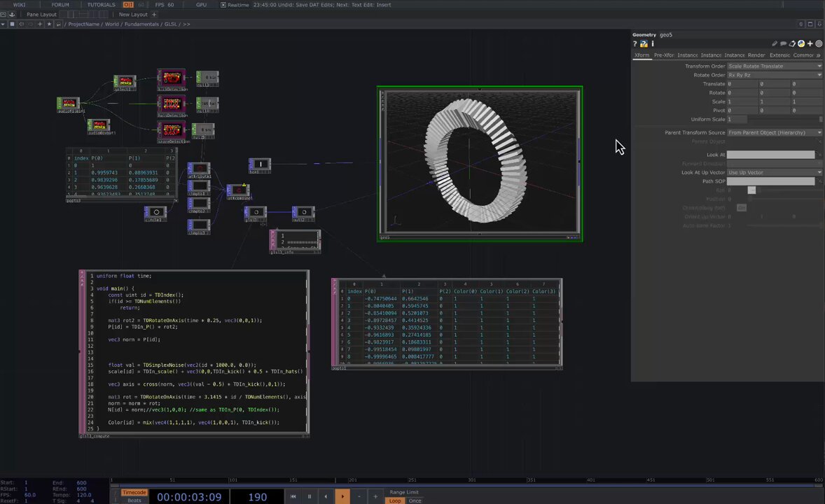The image size is (825, 504).
Task: Click the anchor icon at top left
Action: click(12, 15)
